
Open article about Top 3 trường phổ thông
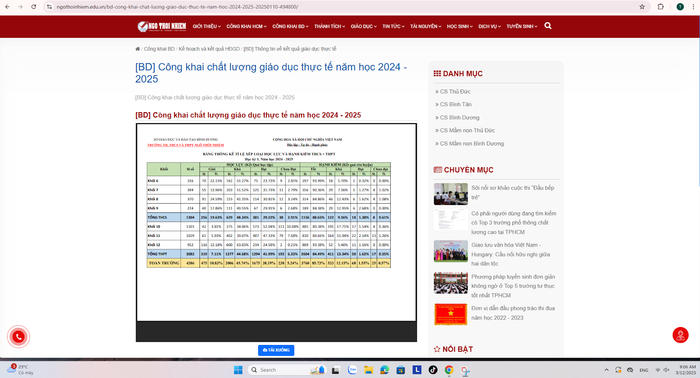pos(514,223)
